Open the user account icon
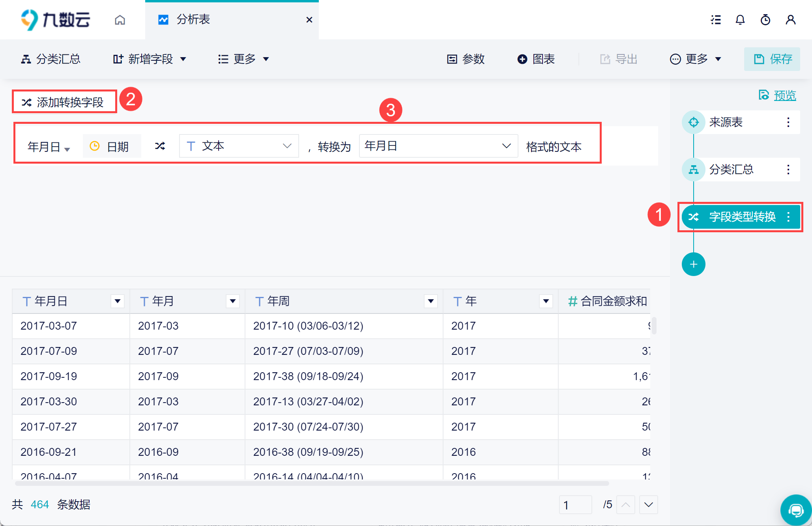This screenshot has height=526, width=812. 790,20
